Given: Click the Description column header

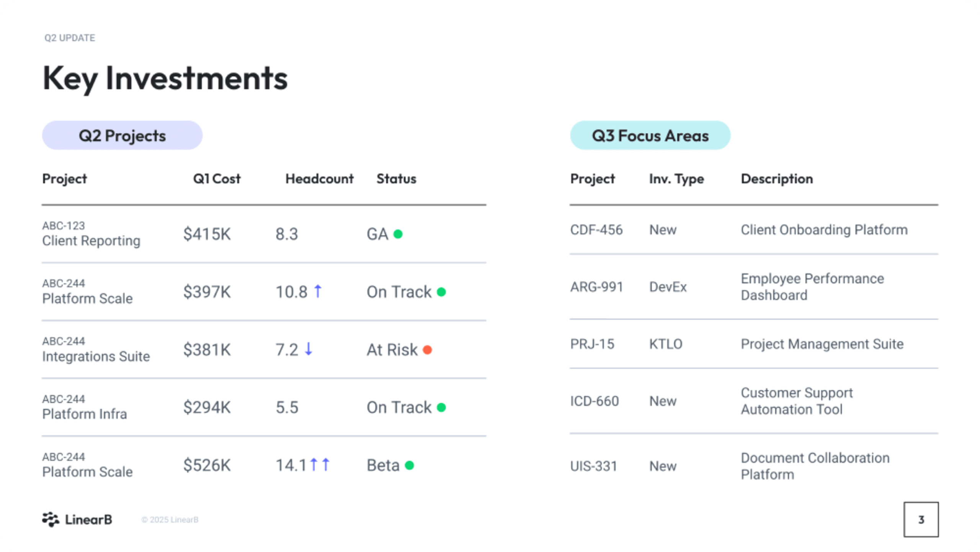Looking at the screenshot, I should [x=777, y=179].
